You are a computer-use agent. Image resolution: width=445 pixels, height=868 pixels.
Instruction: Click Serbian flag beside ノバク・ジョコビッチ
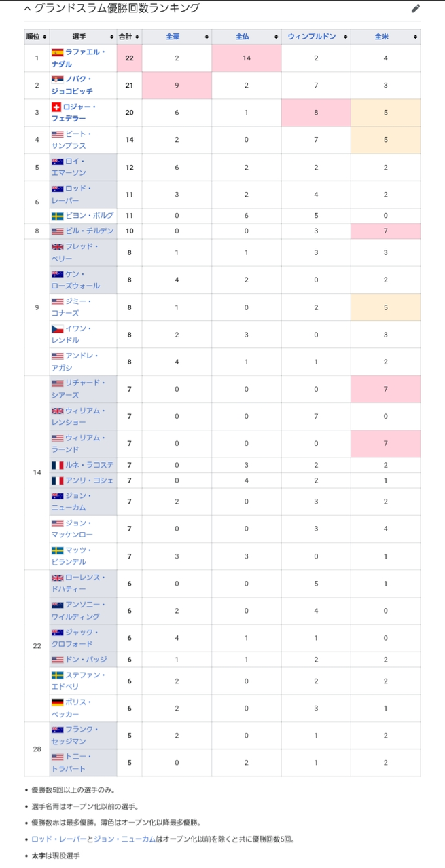click(58, 79)
